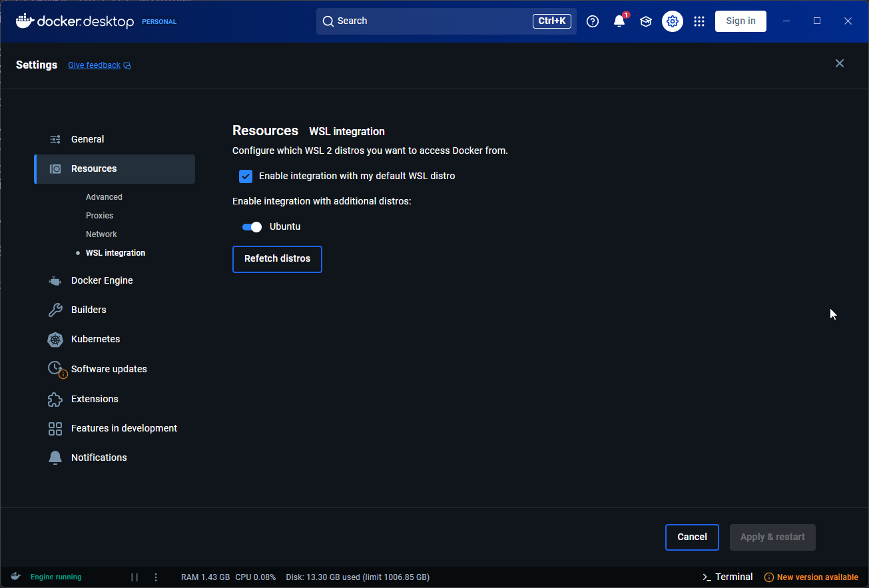Click the Software updates clock icon
The image size is (869, 588).
tap(57, 369)
